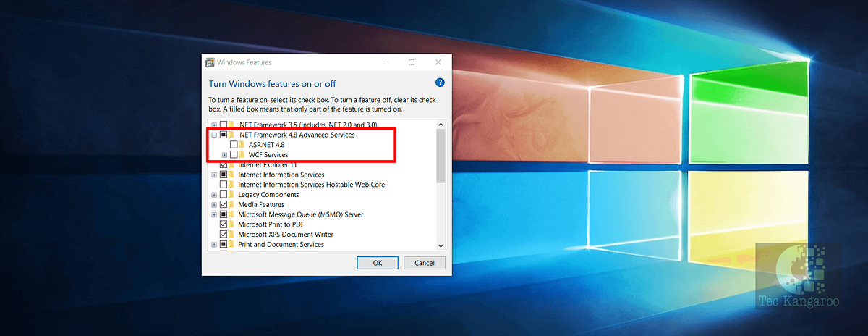Click folder icon beside Internet Explorer 11
Image resolution: width=868 pixels, height=336 pixels.
point(233,165)
